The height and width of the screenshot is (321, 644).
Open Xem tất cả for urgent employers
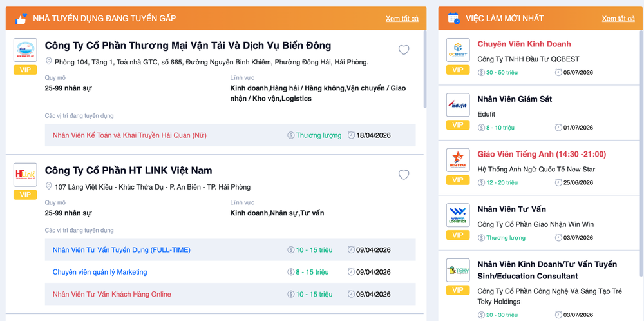(x=402, y=19)
